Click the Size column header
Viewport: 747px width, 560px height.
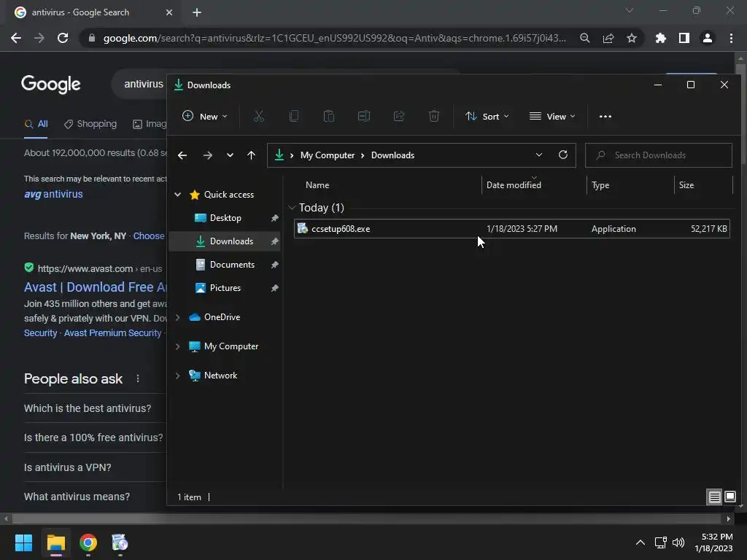point(703,185)
